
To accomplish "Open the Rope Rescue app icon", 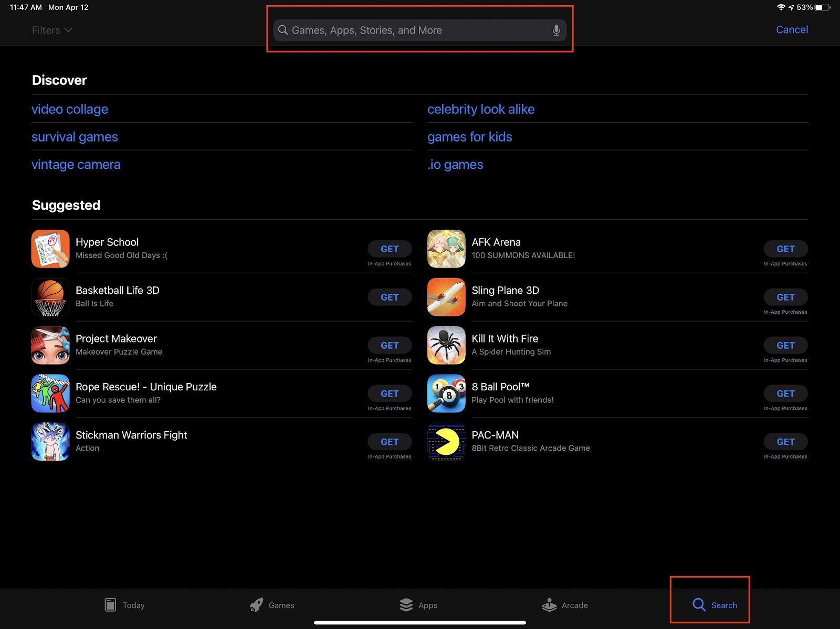I will point(50,393).
